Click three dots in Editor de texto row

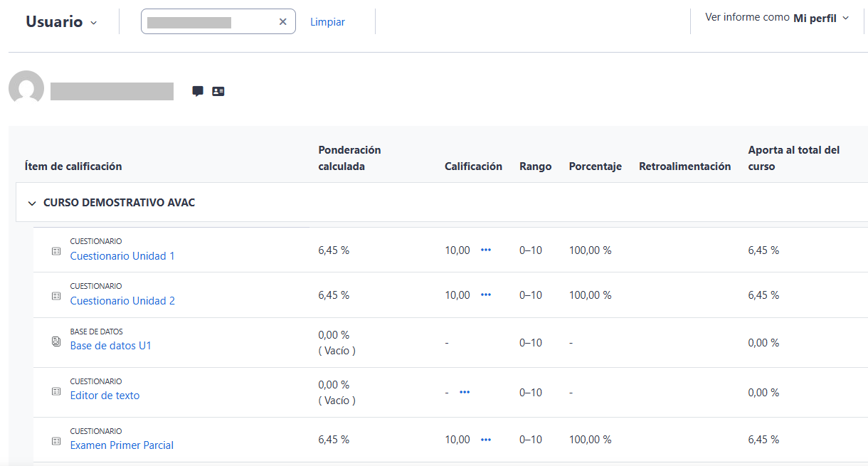[465, 393]
